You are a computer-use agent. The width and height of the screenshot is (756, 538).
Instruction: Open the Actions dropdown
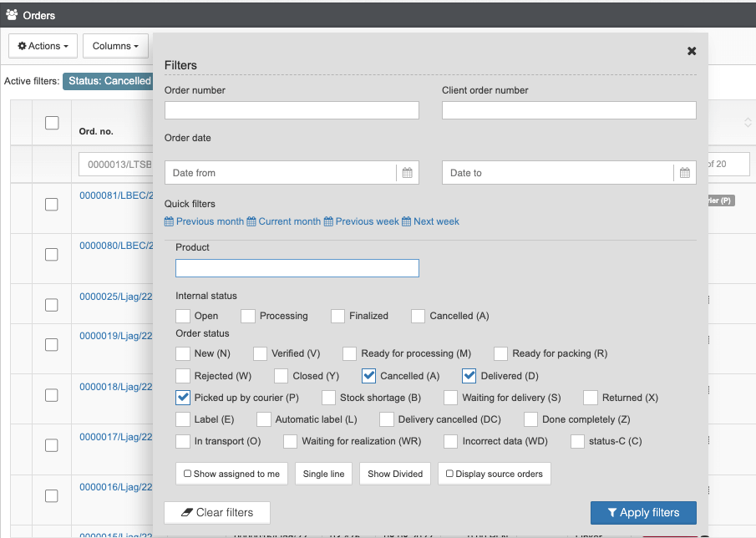pyautogui.click(x=43, y=46)
